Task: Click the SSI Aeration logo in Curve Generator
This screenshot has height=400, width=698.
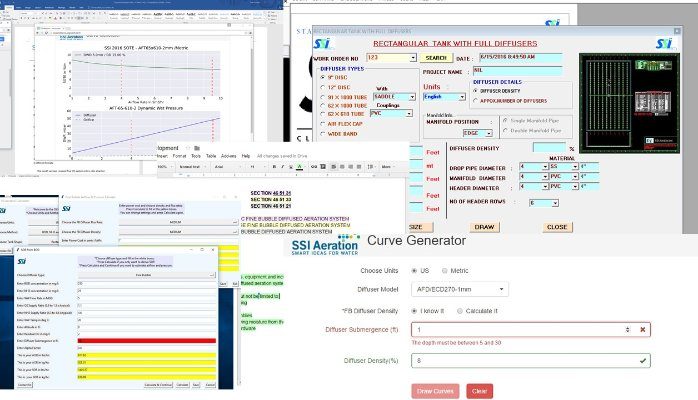Action: (325, 245)
